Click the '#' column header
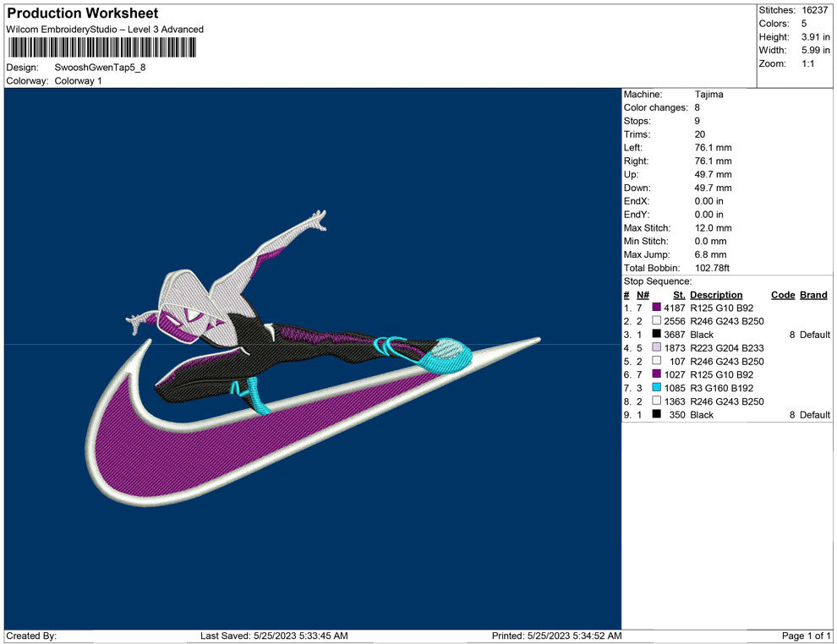The width and height of the screenshot is (837, 644). tap(626, 295)
